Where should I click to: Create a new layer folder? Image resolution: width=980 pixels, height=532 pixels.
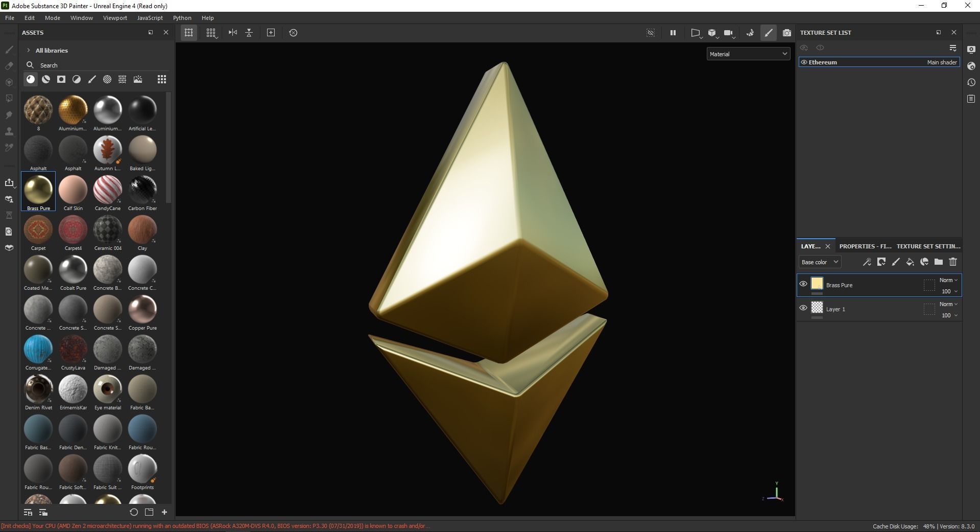[938, 262]
